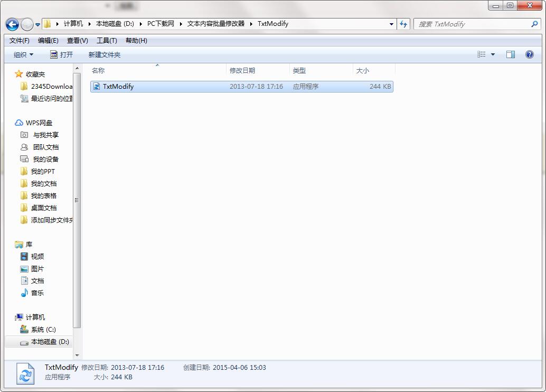Click the magnifier search icon
The image size is (546, 392).
[x=534, y=24]
